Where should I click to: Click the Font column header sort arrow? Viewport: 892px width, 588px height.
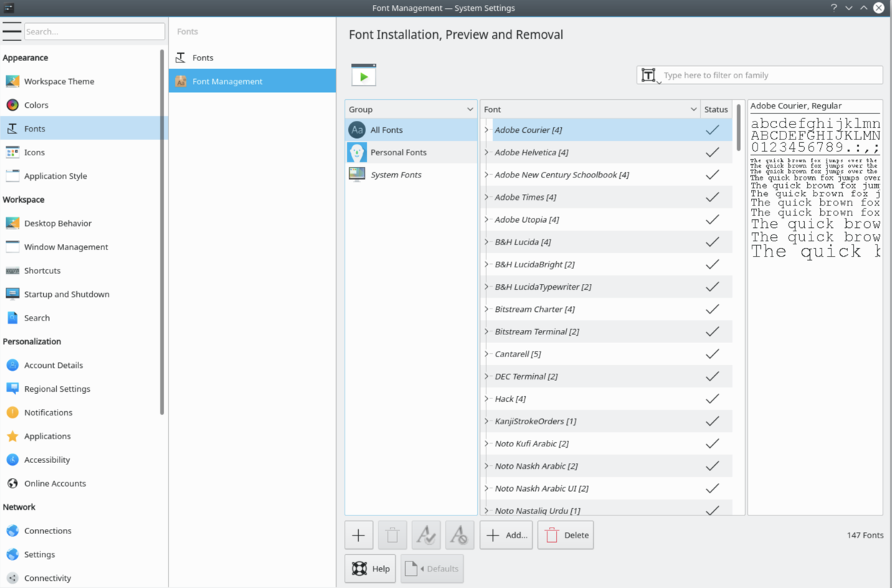[x=693, y=109]
